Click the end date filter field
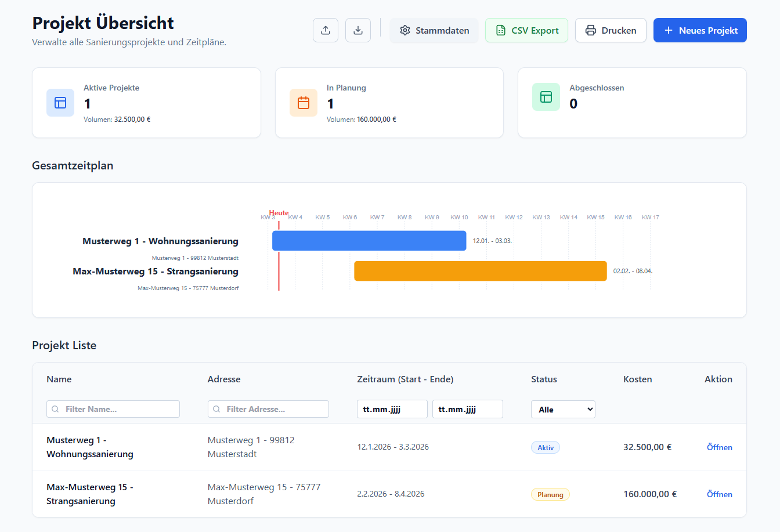Viewport: 780px width, 532px height. tap(468, 409)
